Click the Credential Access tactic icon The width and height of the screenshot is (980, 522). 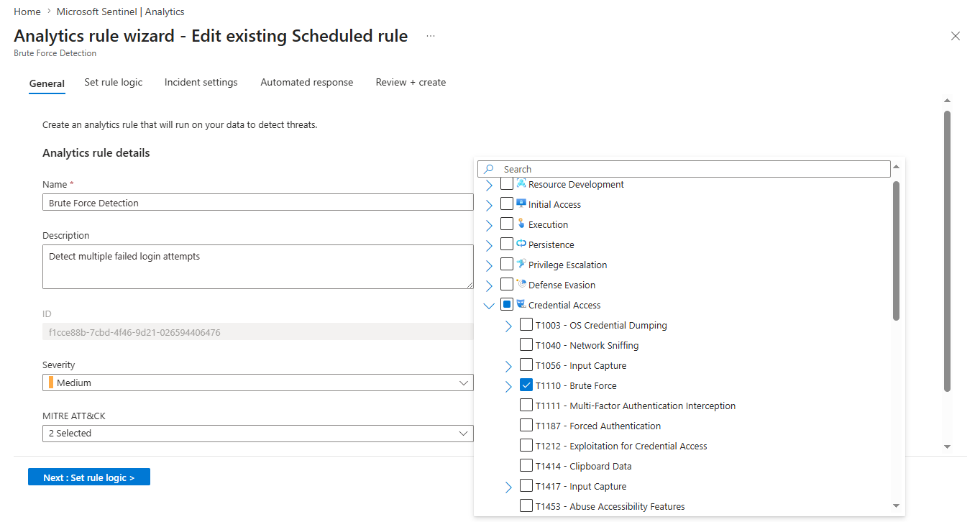(x=521, y=304)
